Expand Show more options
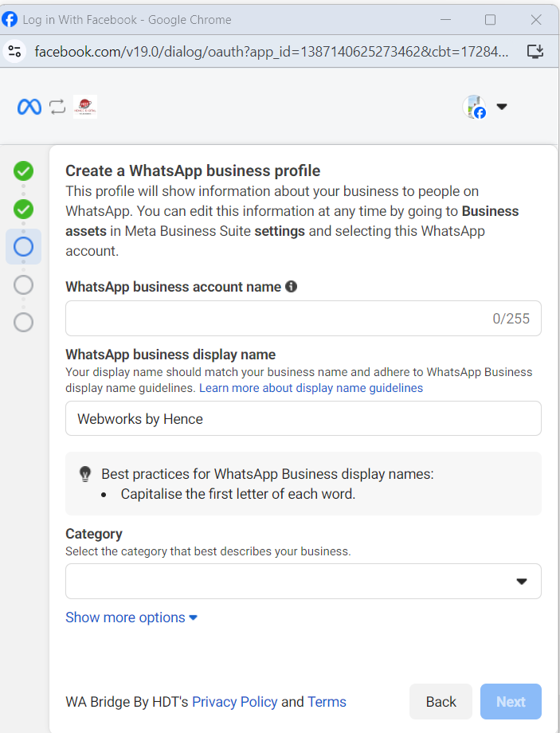Viewport: 560px width, 733px height. coord(131,617)
